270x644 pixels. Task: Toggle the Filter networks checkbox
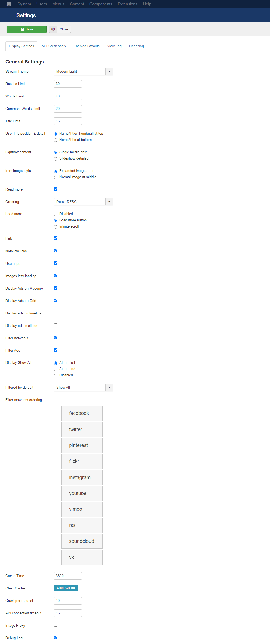pos(56,338)
